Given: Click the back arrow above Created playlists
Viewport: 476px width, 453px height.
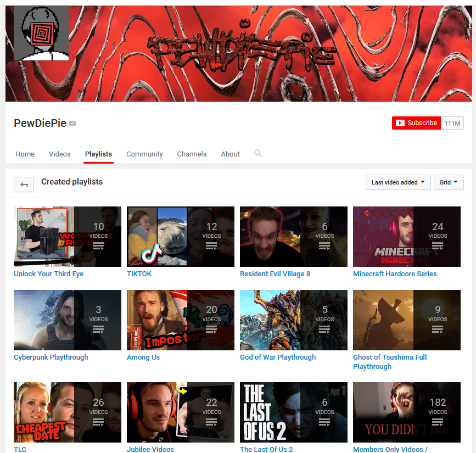Looking at the screenshot, I should click(24, 184).
